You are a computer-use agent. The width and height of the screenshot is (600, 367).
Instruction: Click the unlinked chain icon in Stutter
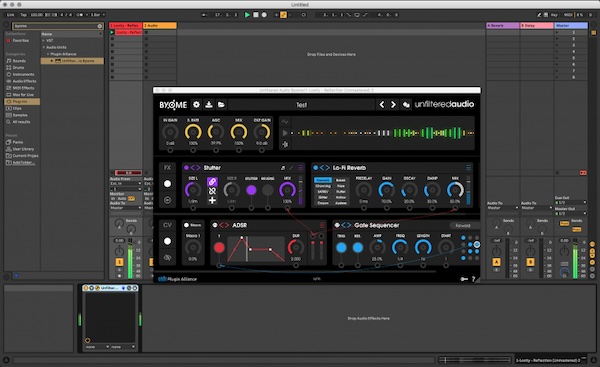(x=212, y=191)
